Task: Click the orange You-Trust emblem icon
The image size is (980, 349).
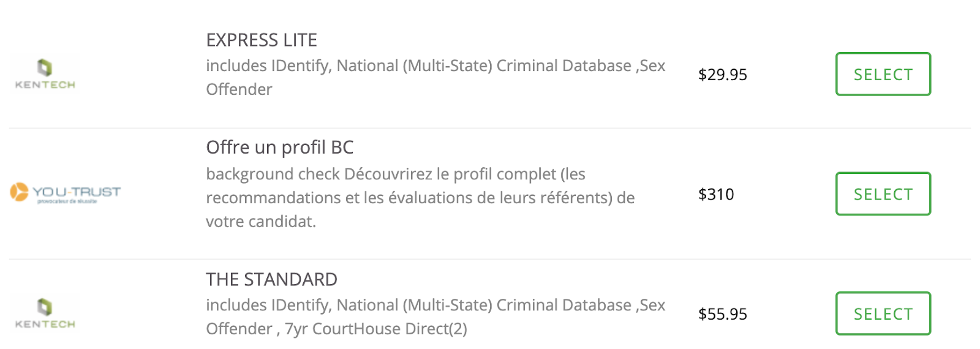Action: [19, 192]
